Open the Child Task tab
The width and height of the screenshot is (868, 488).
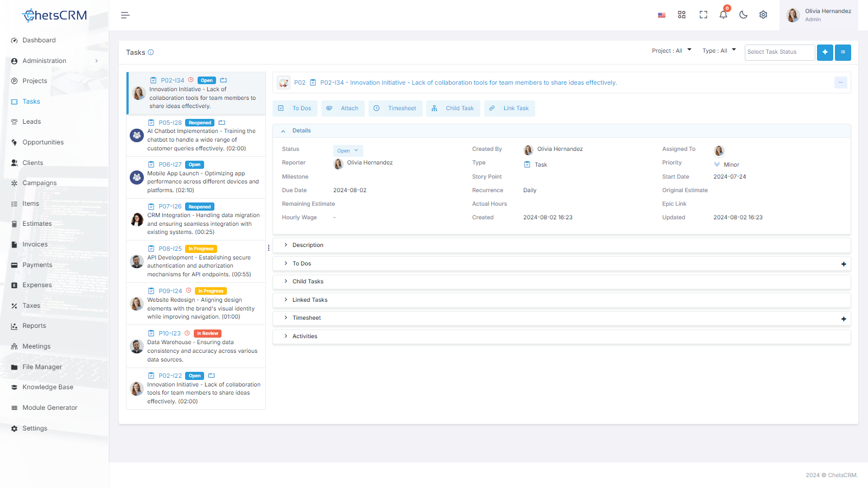[453, 109]
